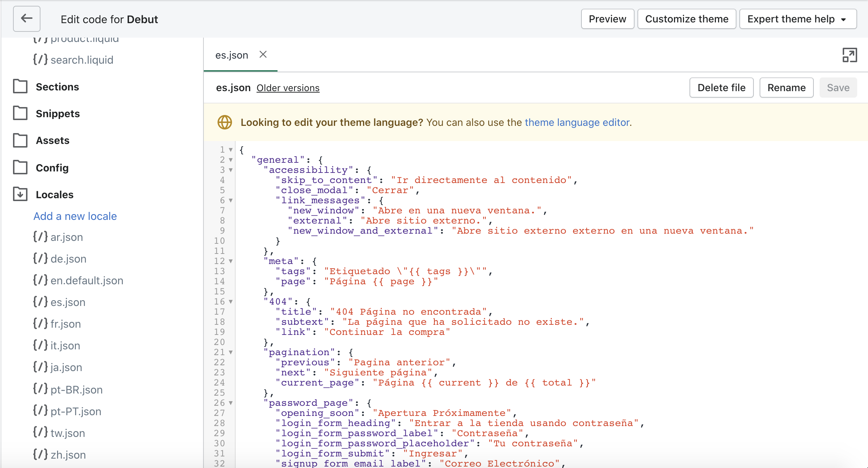Image resolution: width=868 pixels, height=468 pixels.
Task: Switch to the es.json editor tab
Action: click(x=232, y=55)
